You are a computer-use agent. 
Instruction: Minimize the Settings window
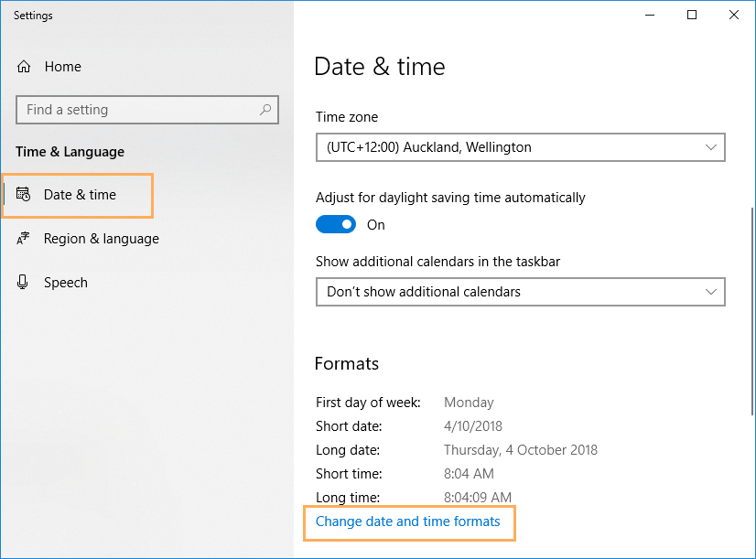pos(650,15)
